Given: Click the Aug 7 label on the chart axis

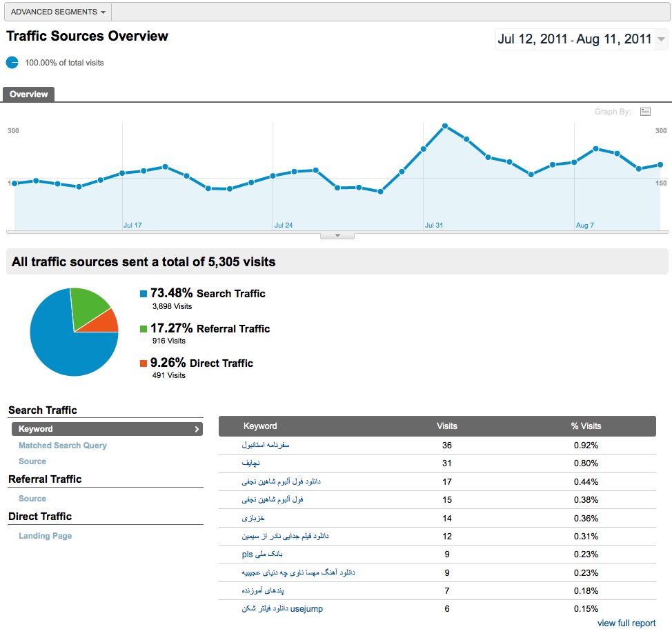Looking at the screenshot, I should [584, 226].
